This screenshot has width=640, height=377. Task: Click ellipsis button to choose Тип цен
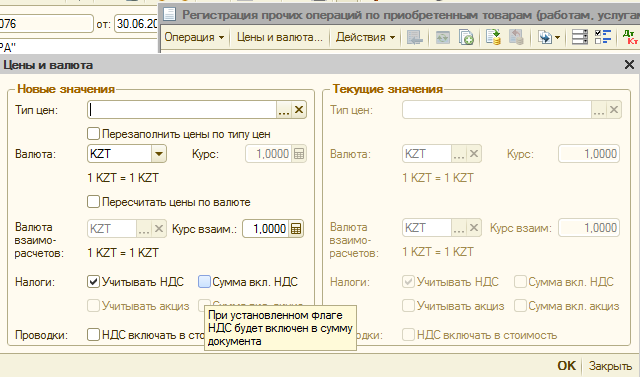click(284, 110)
